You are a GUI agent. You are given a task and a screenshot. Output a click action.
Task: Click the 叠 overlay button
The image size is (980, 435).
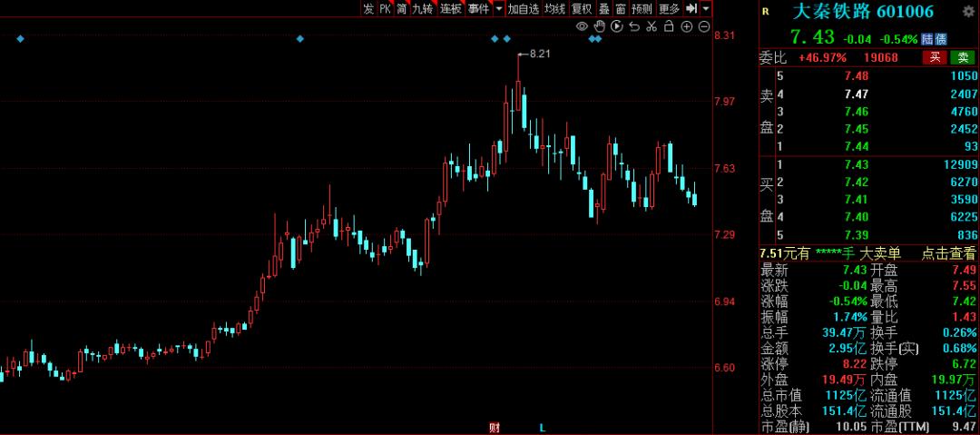tap(603, 8)
